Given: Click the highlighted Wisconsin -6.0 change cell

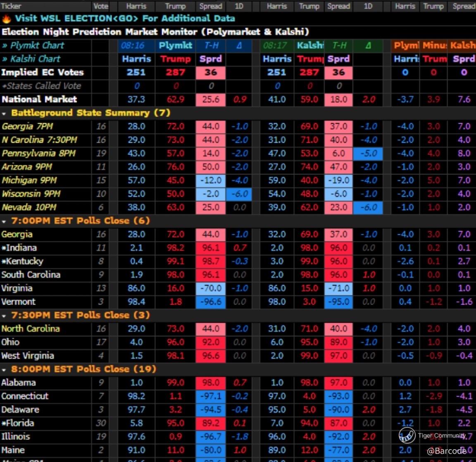Looking at the screenshot, I should coord(239,194).
